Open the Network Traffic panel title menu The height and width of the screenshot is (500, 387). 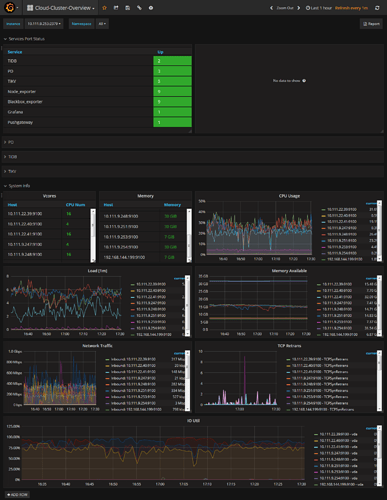pos(97,346)
